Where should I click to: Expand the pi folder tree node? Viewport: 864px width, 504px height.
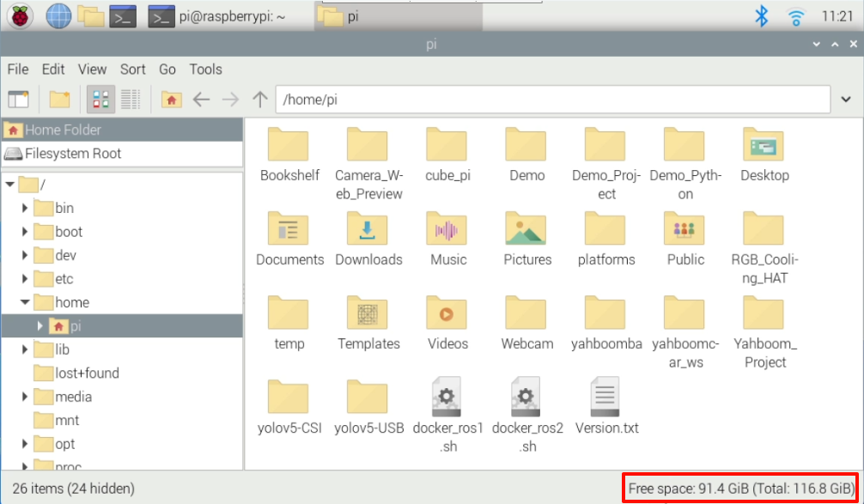tap(40, 326)
